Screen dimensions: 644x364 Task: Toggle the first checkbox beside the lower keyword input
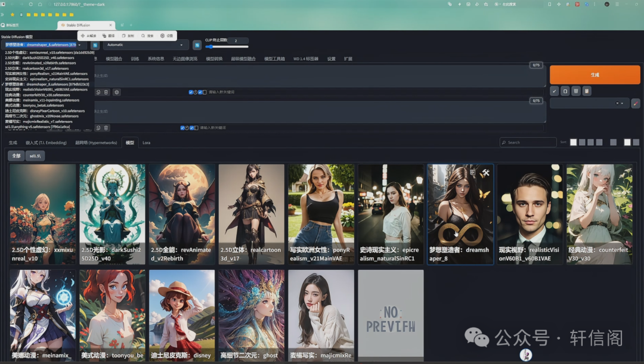(182, 127)
